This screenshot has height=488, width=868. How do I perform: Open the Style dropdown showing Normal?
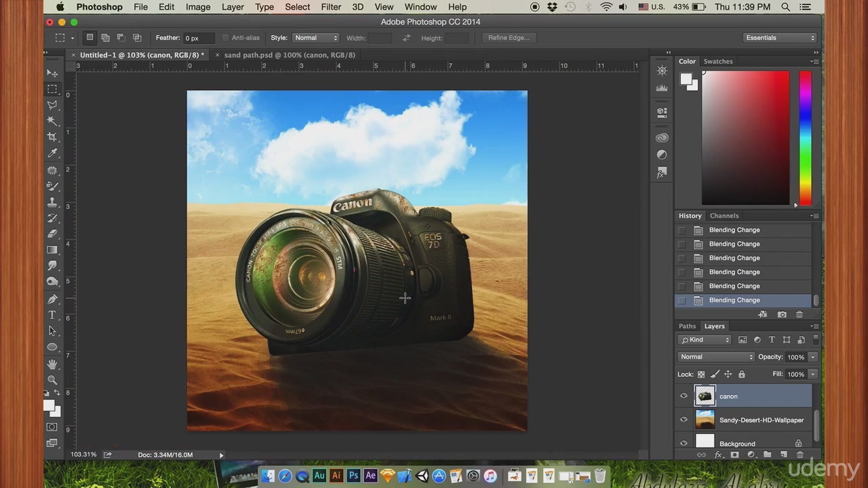pyautogui.click(x=315, y=38)
